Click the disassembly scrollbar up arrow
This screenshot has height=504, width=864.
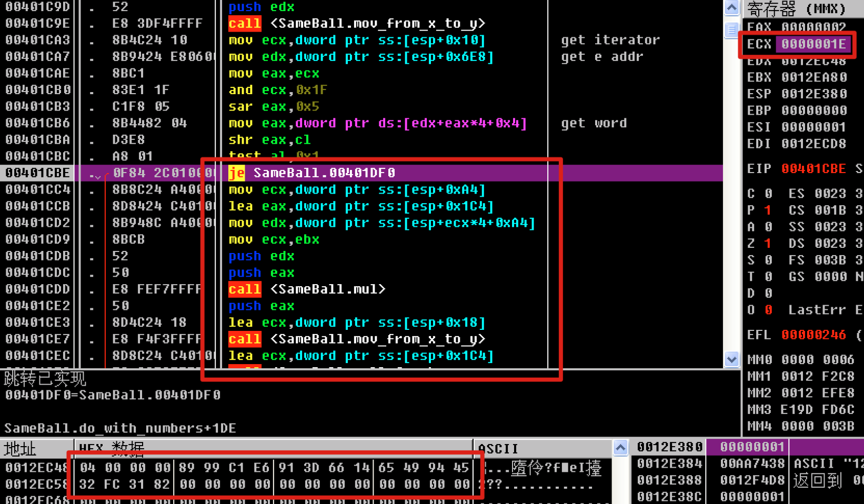pyautogui.click(x=731, y=7)
